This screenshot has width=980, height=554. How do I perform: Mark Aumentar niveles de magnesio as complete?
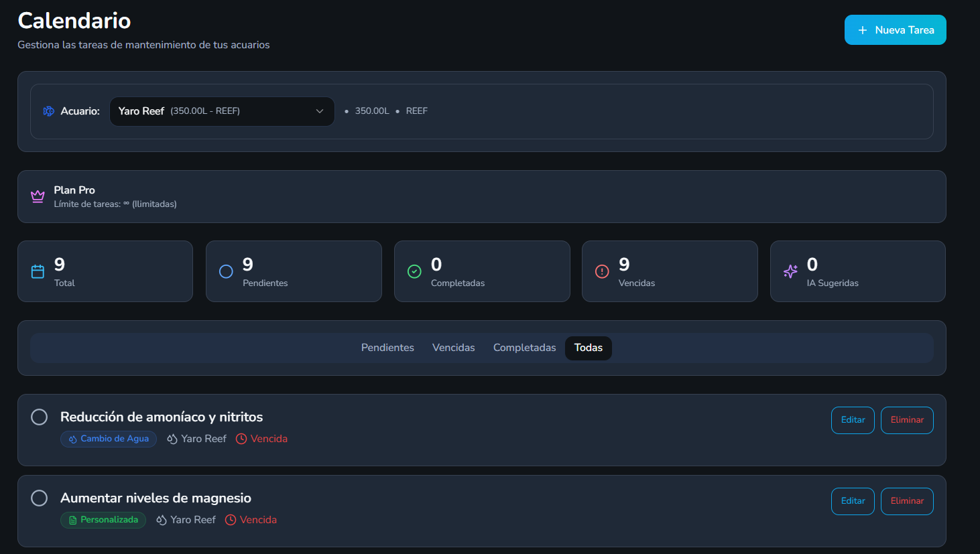click(40, 498)
